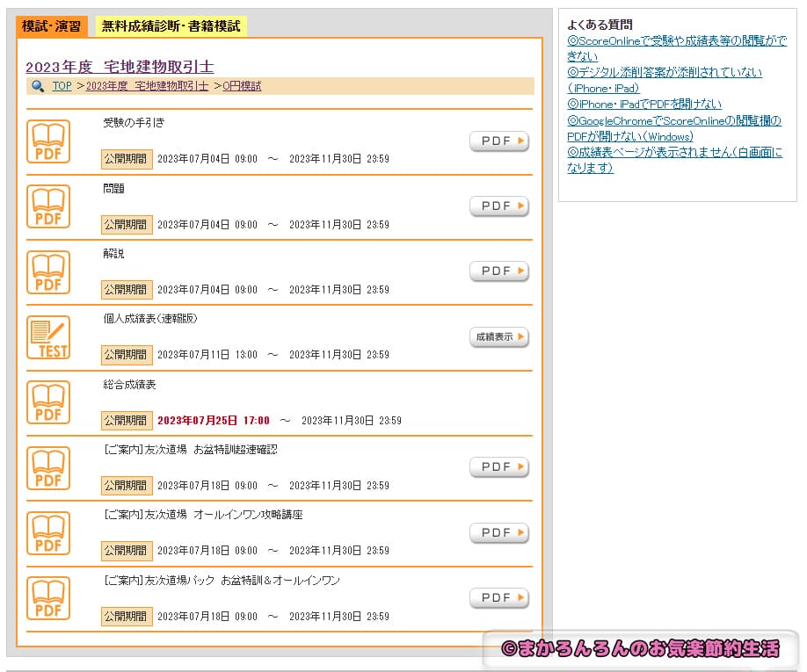Go to TOP in the breadcrumb
The width and height of the screenshot is (807, 672).
[62, 86]
